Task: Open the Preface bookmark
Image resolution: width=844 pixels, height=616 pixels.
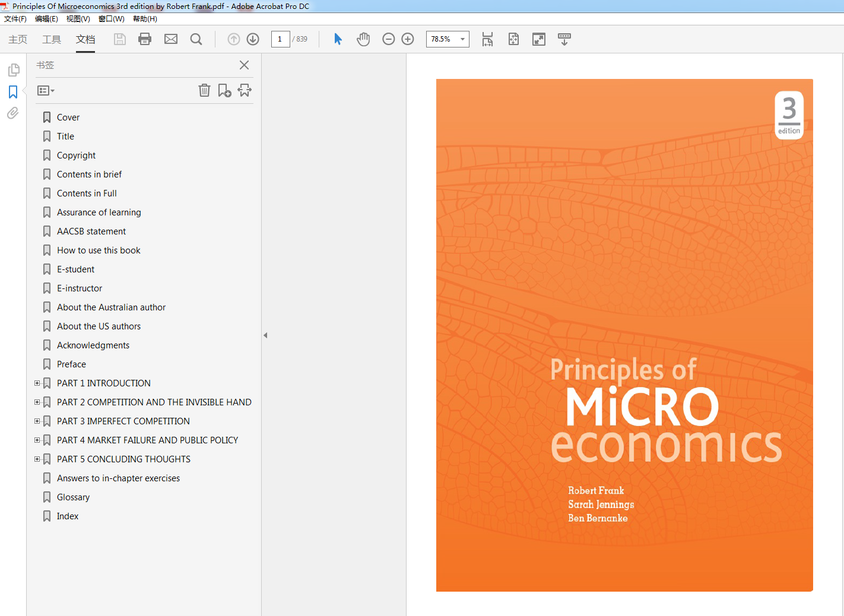Action: point(71,364)
